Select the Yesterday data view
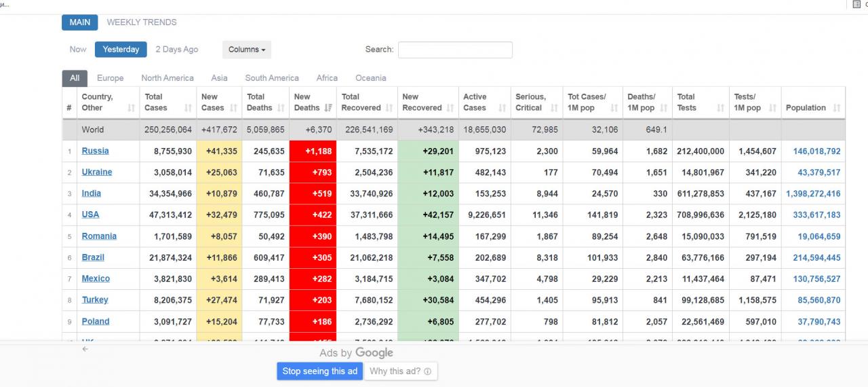This screenshot has width=868, height=387. coord(121,50)
